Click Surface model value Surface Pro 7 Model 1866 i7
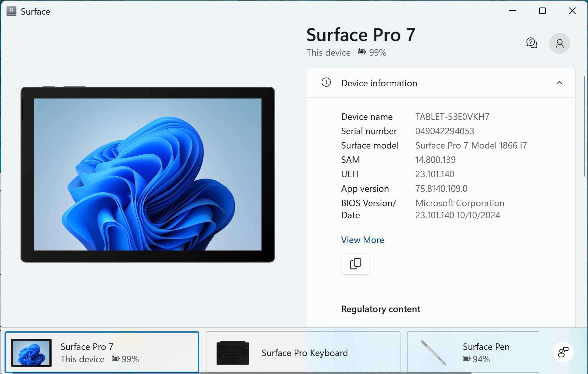 pos(471,146)
